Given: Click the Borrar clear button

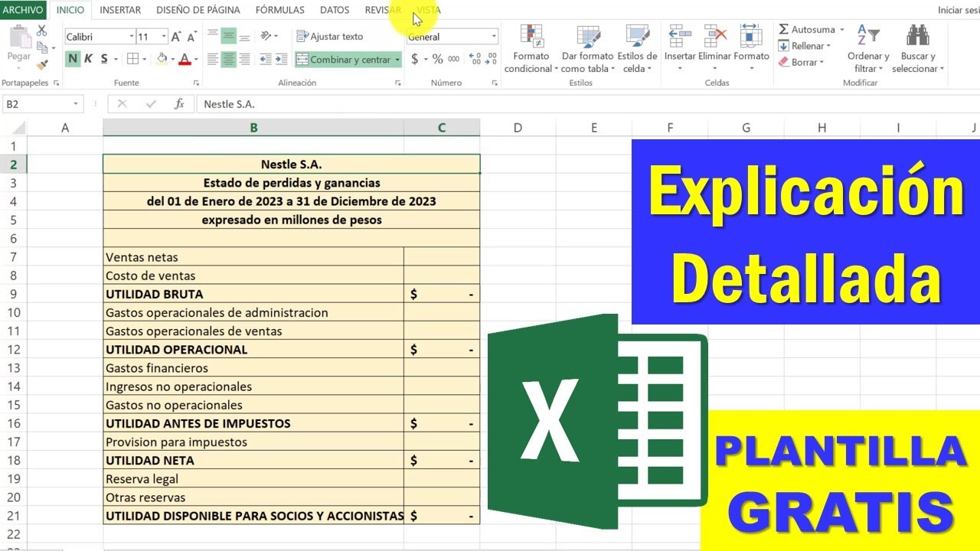Looking at the screenshot, I should coord(802,62).
